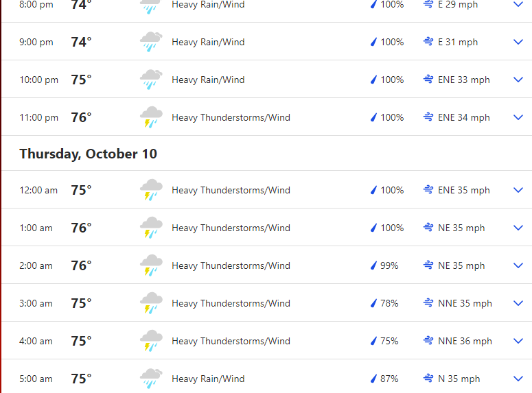Viewport: 532px width, 393px height.
Task: Open details for the 3:00 am forecast
Action: pos(518,303)
